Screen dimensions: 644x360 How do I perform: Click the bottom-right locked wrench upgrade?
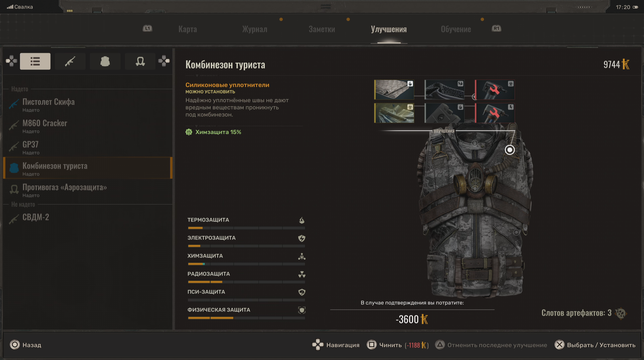tap(495, 113)
